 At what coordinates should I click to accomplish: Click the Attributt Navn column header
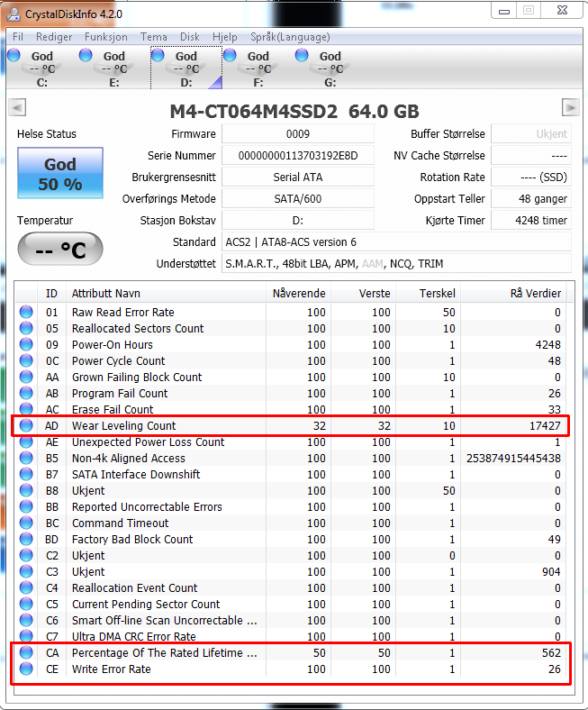pyautogui.click(x=166, y=294)
